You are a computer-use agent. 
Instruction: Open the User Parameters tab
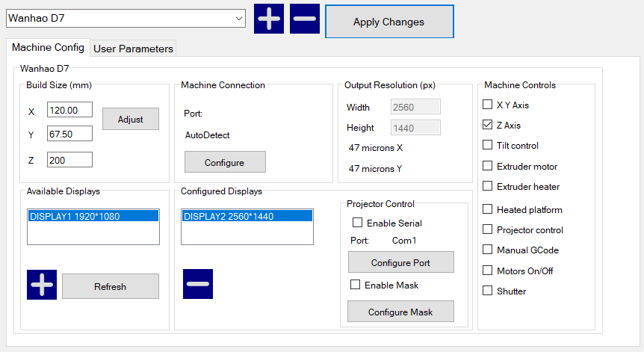pyautogui.click(x=133, y=49)
